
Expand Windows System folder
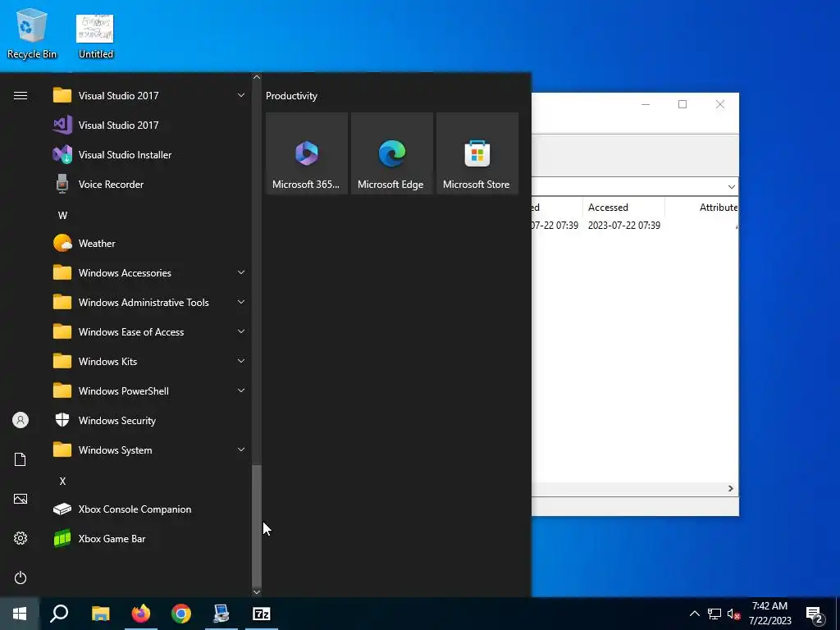pos(149,450)
